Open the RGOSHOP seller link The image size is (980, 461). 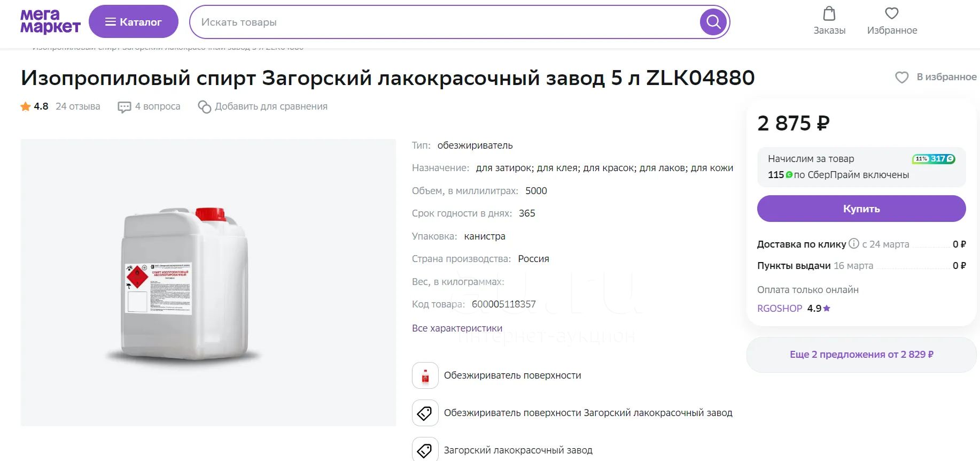point(780,309)
